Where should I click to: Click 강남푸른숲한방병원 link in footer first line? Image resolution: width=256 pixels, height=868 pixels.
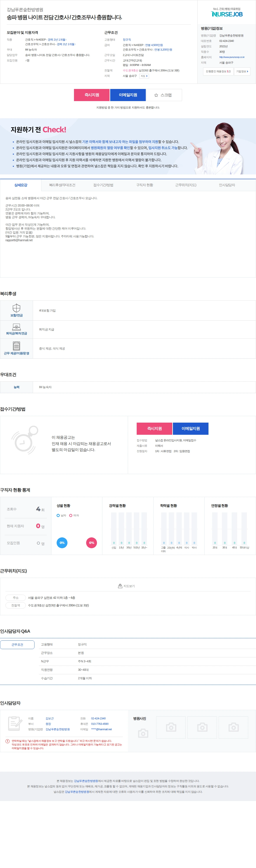86,781
